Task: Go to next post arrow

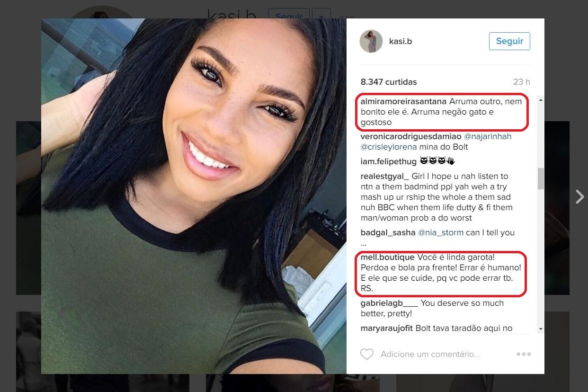Action: coord(579,196)
